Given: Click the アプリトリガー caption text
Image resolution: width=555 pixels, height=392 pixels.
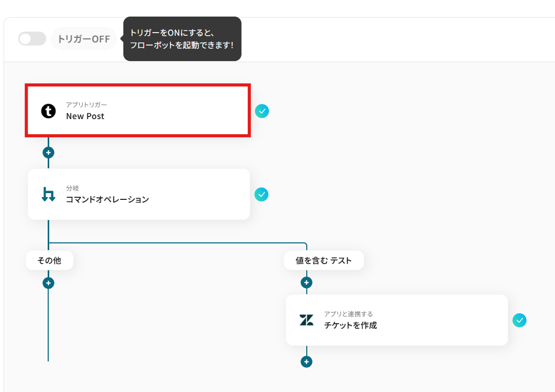Looking at the screenshot, I should pos(87,105).
